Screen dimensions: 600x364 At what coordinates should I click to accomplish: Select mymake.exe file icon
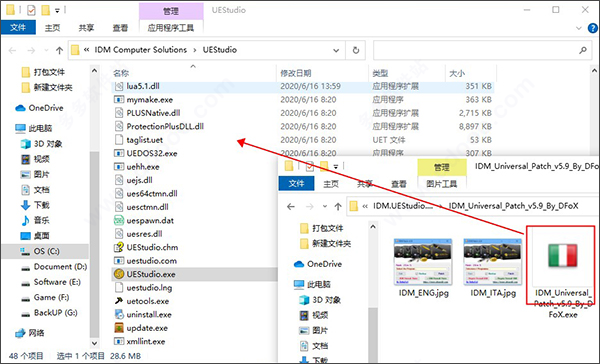pos(119,100)
